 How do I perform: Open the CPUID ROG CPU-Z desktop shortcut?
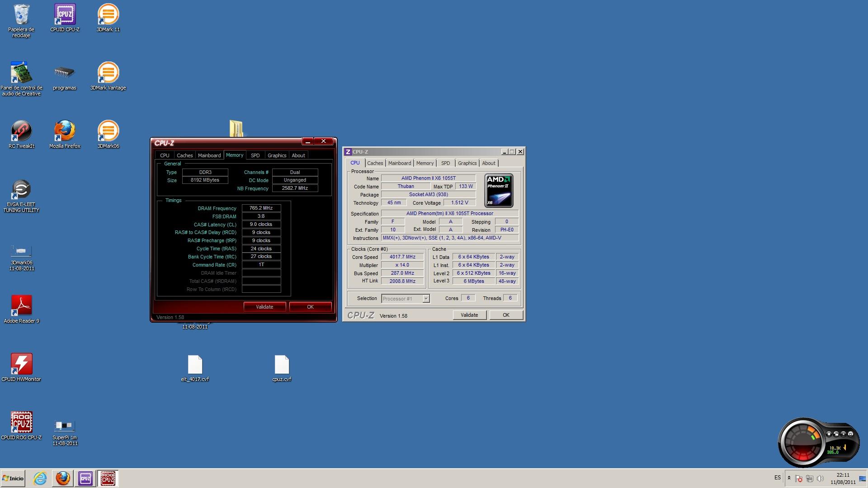click(21, 426)
